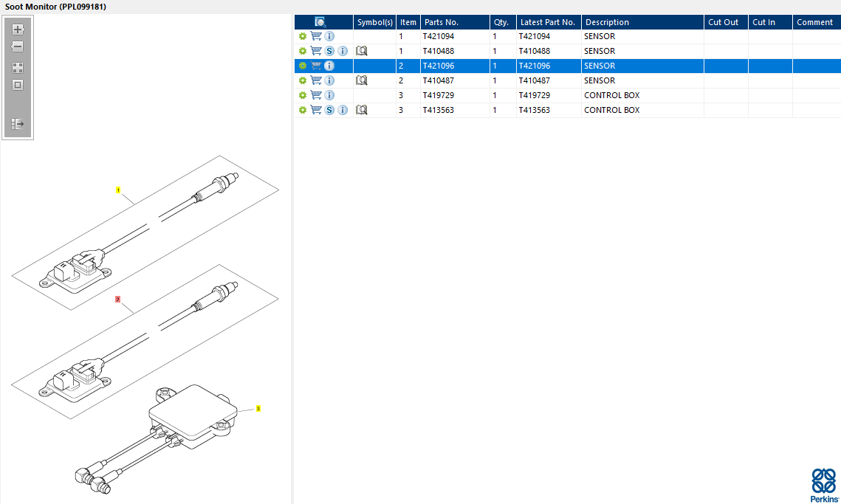Screen dimensions: 841x504
Task: Open book-magnifier symbol for T410488
Action: (x=362, y=51)
